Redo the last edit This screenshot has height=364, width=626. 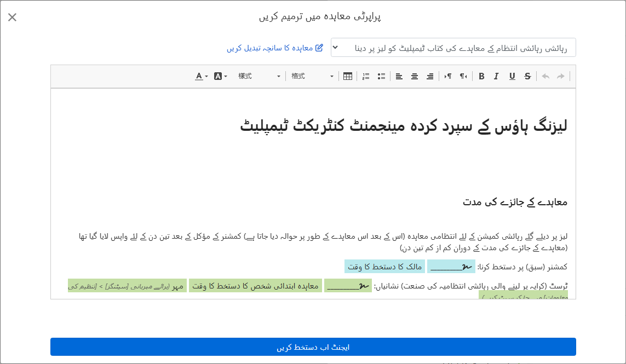560,76
